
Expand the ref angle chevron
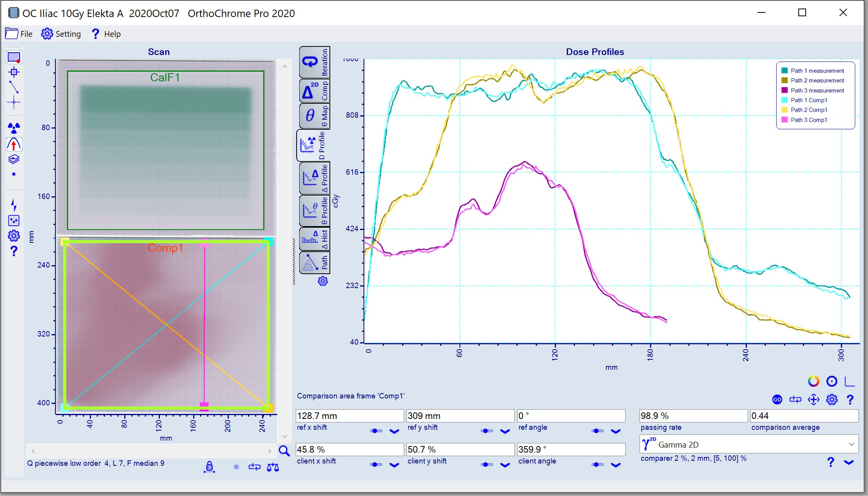tap(616, 431)
